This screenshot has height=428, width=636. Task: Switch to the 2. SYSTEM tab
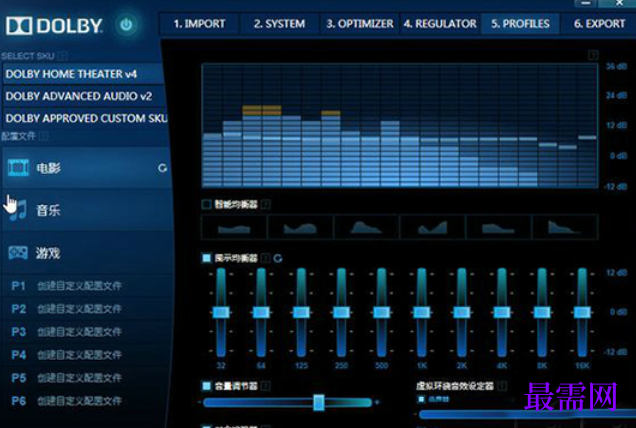(279, 24)
